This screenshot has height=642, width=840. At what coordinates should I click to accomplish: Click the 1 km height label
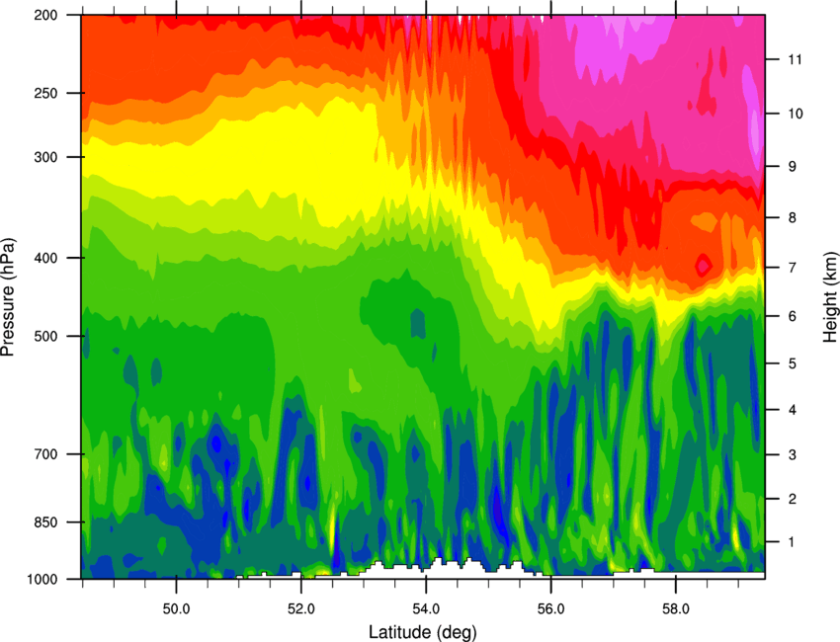(793, 542)
